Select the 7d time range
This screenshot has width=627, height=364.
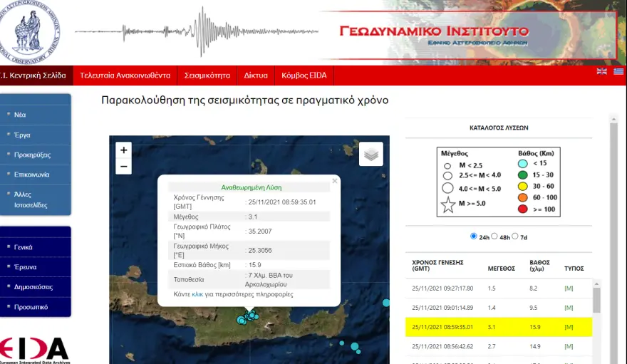tap(517, 236)
